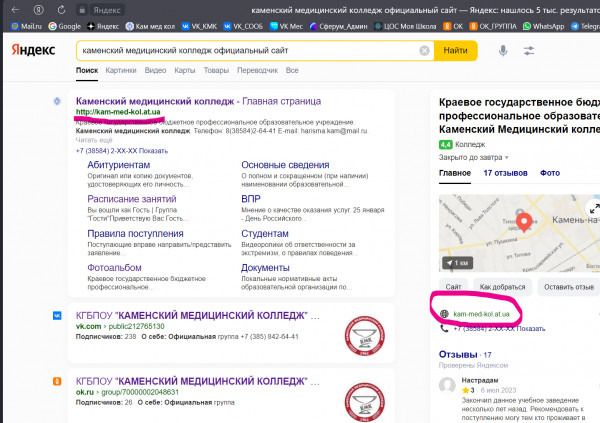Click the Оставить отзыв button
600x423 pixels.
[x=569, y=287]
